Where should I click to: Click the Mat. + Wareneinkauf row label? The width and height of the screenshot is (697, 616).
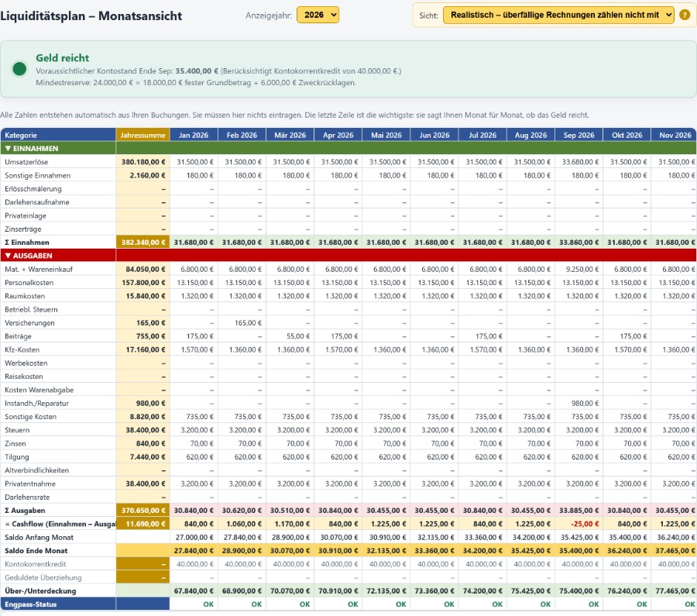point(39,270)
